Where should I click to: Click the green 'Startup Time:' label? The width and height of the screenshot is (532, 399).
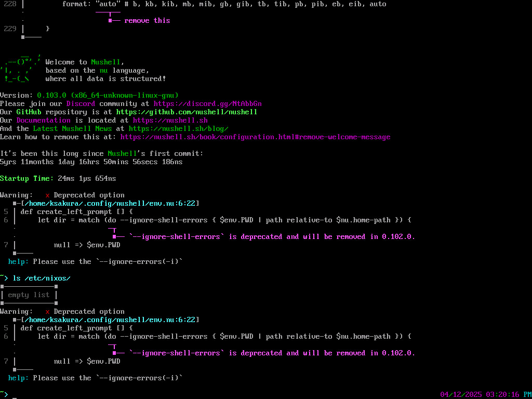(27, 179)
